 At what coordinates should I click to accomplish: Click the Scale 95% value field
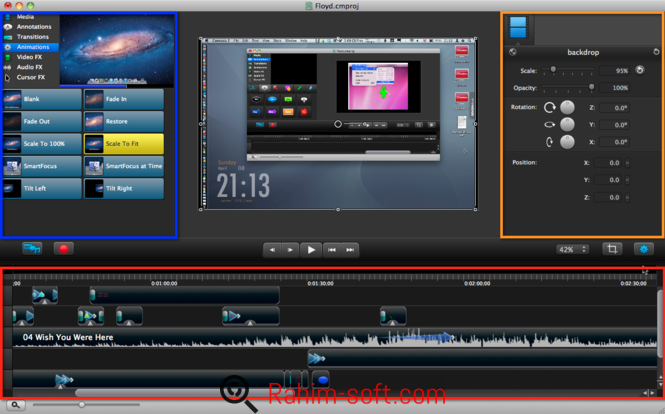click(615, 71)
